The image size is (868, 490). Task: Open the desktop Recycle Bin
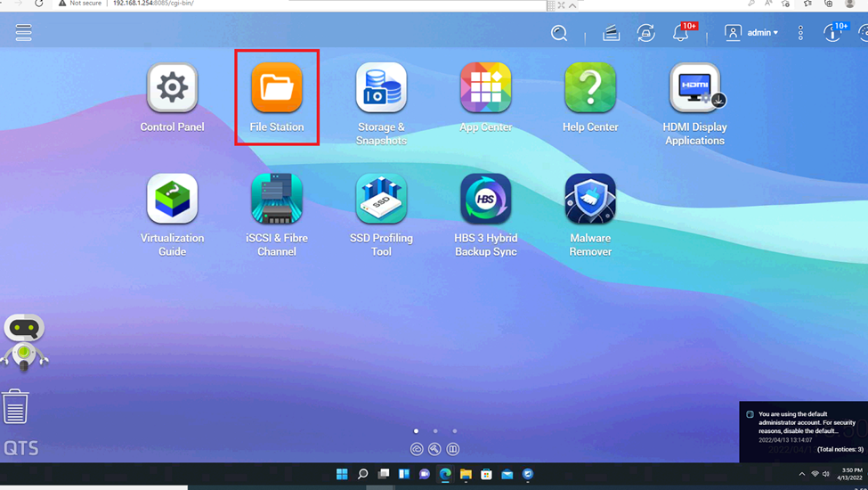point(15,406)
